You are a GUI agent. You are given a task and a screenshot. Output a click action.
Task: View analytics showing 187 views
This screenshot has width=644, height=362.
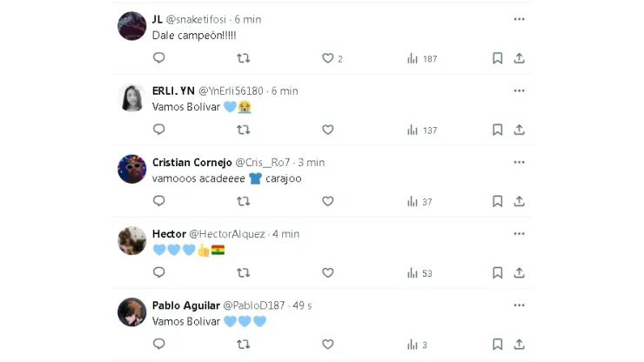[421, 58]
